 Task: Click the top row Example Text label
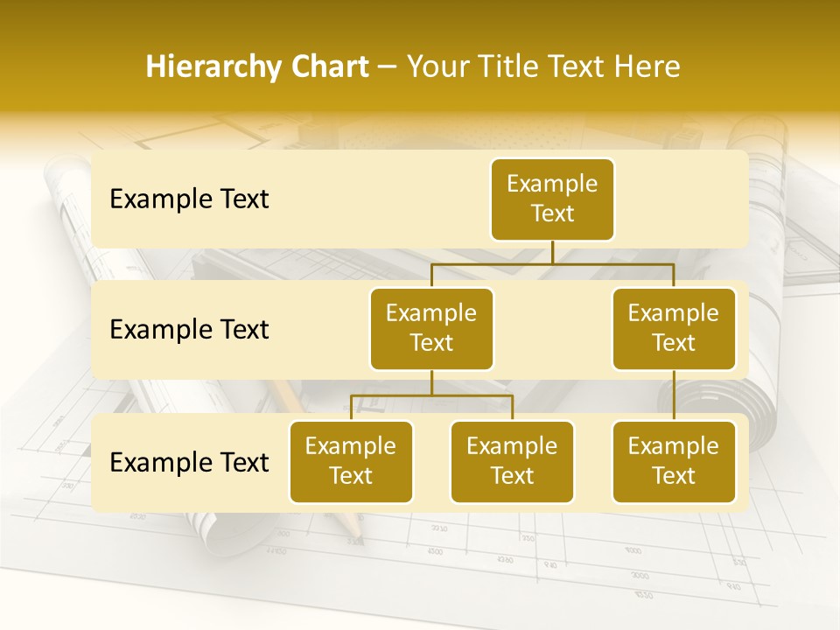[x=188, y=199]
